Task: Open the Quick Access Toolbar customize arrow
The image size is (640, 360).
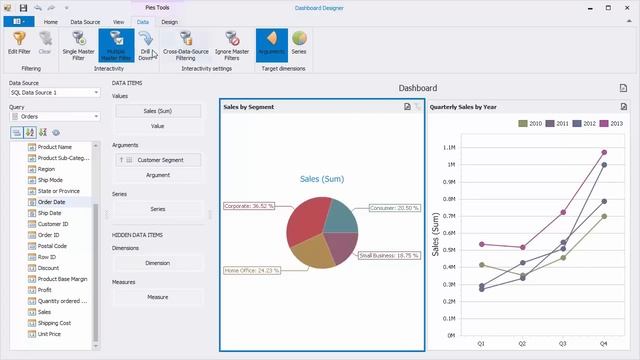Action: (67, 8)
